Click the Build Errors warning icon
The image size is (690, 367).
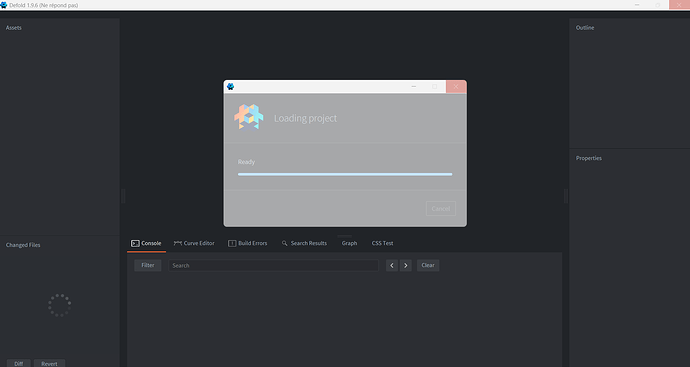point(232,243)
